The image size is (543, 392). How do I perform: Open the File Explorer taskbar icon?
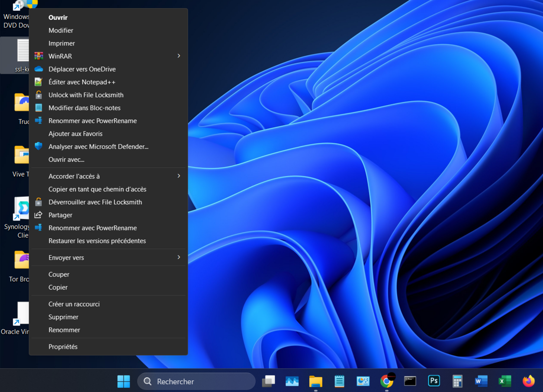[316, 381]
